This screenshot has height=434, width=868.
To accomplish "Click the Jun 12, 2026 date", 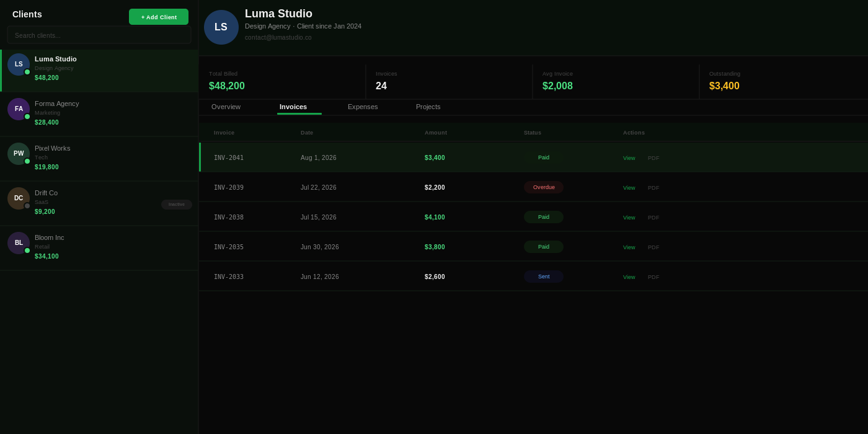I will pyautogui.click(x=320, y=277).
